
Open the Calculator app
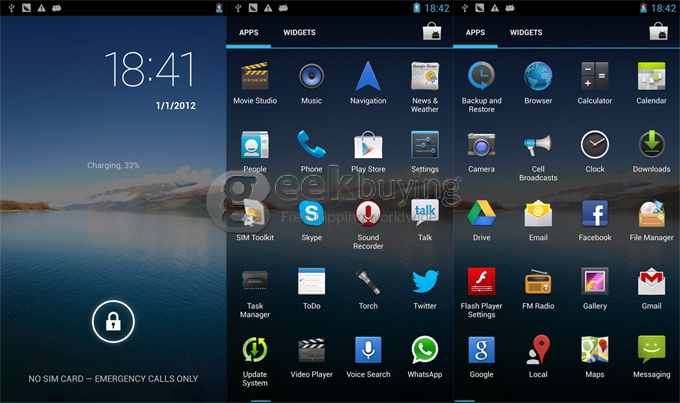click(595, 76)
